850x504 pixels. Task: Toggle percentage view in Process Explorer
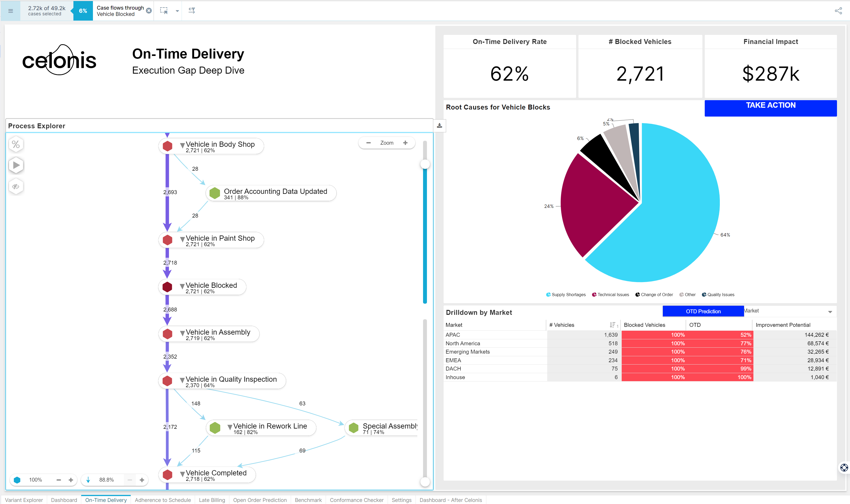[x=16, y=144]
